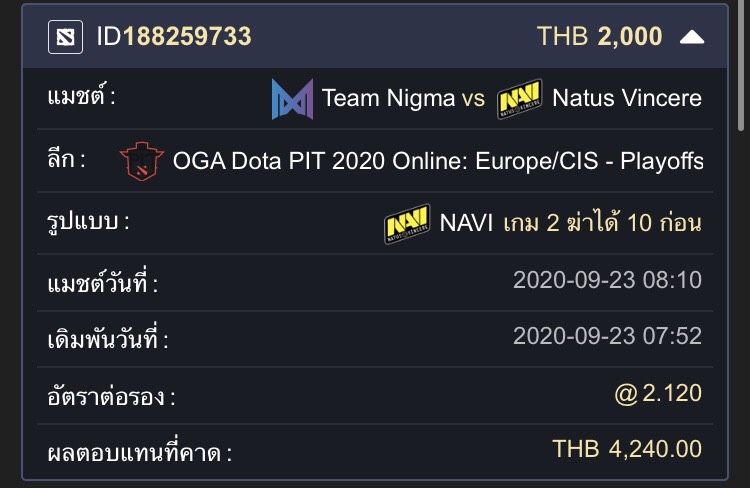Collapse the bet slip with the white arrow
Image resolution: width=750 pixels, height=488 pixels.
tap(692, 37)
